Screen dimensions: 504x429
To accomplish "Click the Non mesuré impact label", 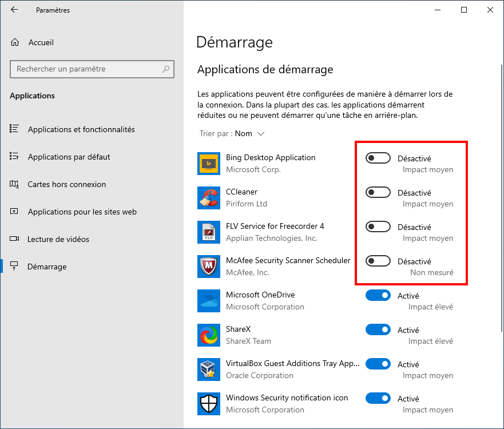I will pyautogui.click(x=432, y=272).
